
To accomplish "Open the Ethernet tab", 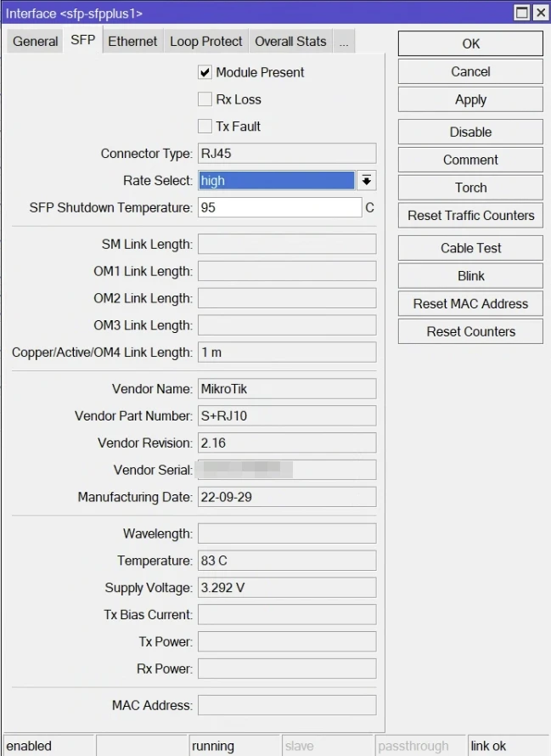I will [x=132, y=41].
